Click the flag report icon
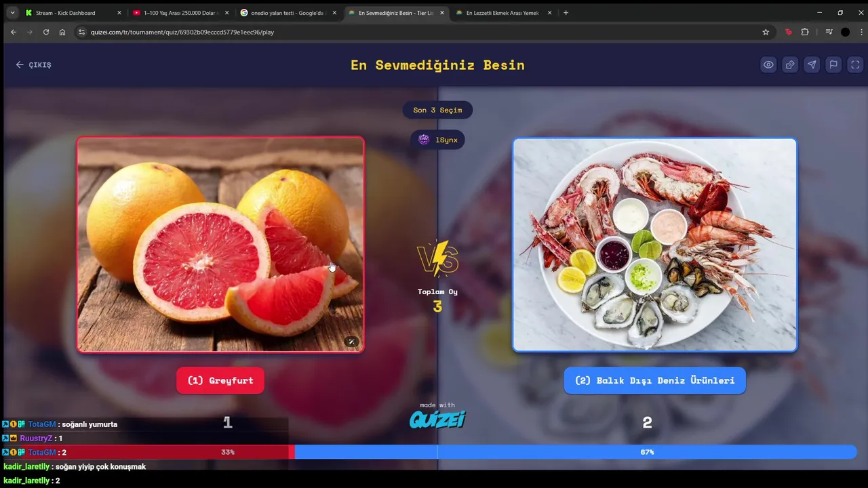This screenshot has height=488, width=868. (x=833, y=65)
